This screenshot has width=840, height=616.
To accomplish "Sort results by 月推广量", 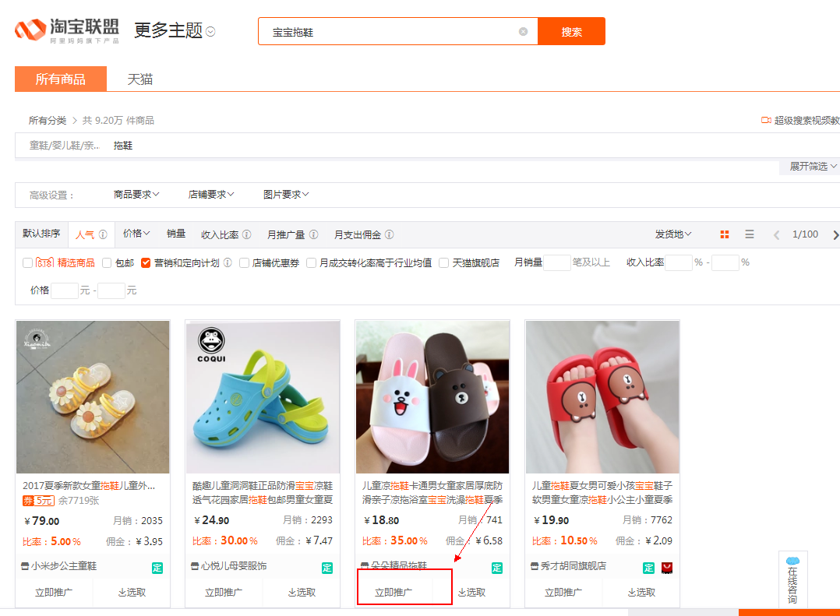I will point(286,234).
